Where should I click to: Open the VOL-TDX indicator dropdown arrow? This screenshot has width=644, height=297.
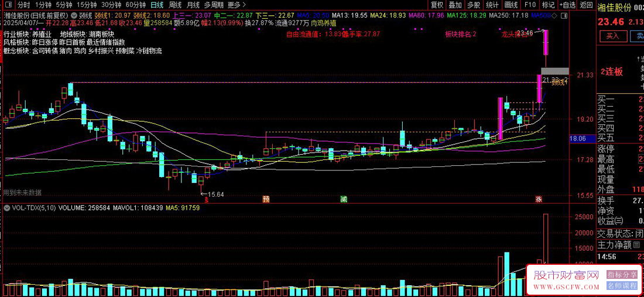[6, 208]
